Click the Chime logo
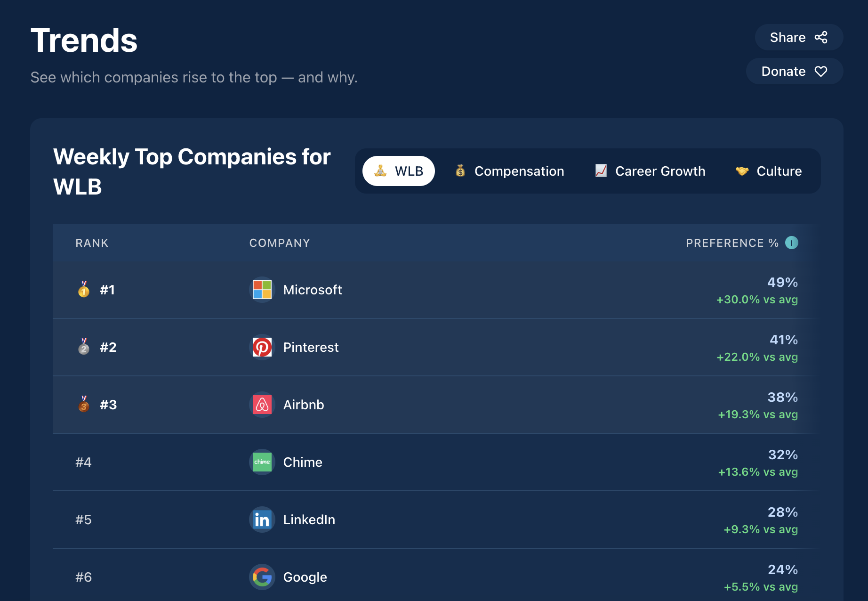868x601 pixels. point(262,462)
